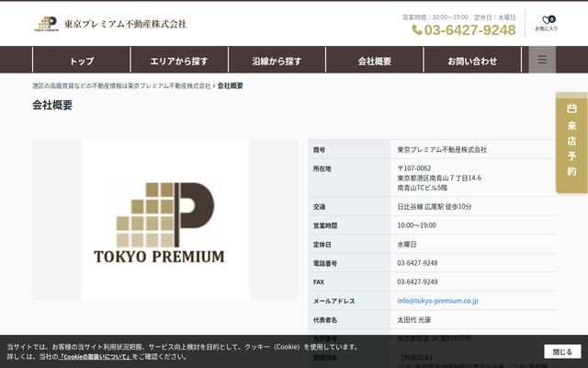Click address 東京都港区南青山７丁目14-6
This screenshot has width=588, height=368.
coord(439,178)
